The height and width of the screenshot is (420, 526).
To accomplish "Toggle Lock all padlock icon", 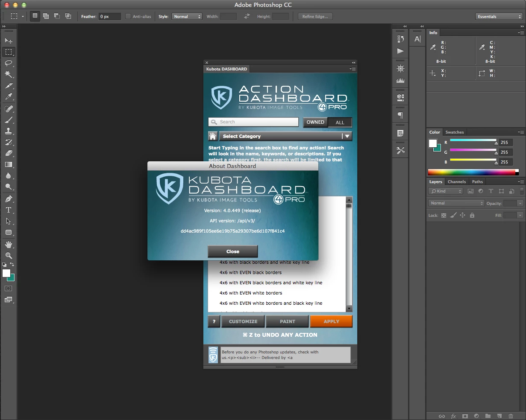I will coord(472,216).
